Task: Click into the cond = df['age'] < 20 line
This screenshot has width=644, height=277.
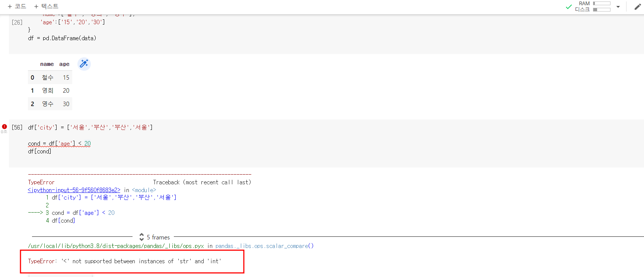Action: click(x=59, y=143)
